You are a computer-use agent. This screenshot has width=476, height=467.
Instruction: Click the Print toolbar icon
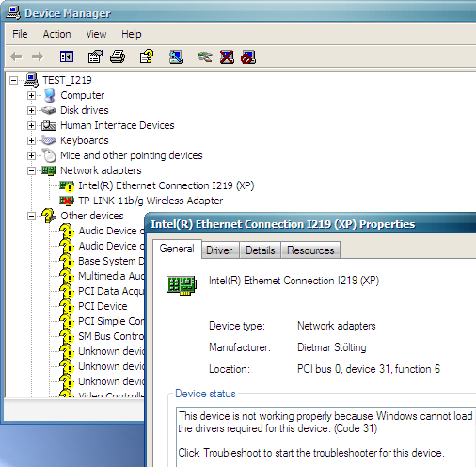coord(118,56)
